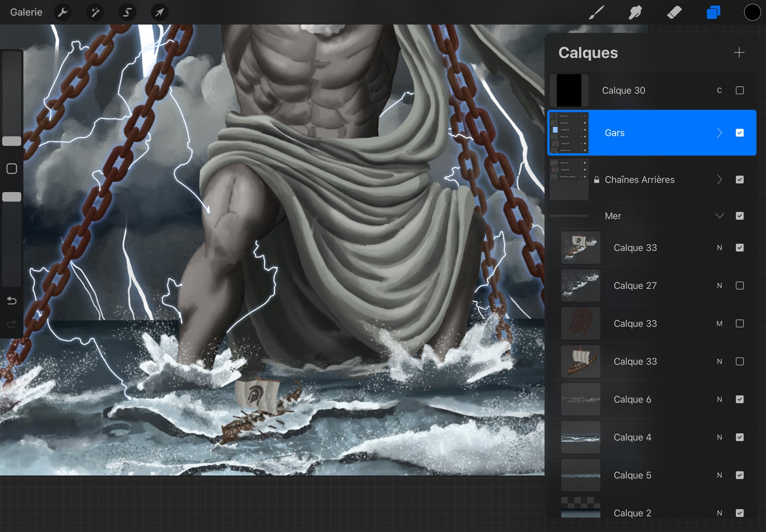Hide the Gars group

pyautogui.click(x=740, y=133)
